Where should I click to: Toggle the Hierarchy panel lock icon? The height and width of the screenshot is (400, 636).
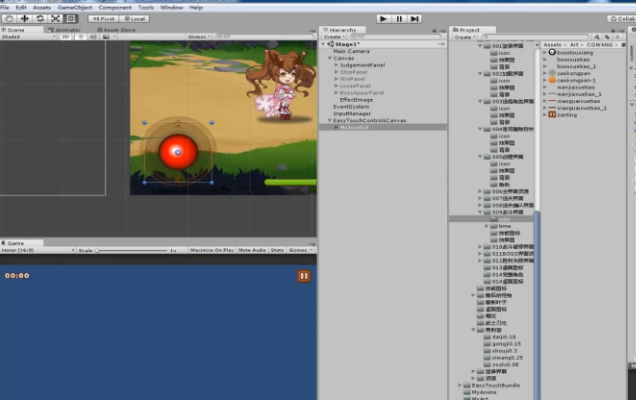coord(434,30)
